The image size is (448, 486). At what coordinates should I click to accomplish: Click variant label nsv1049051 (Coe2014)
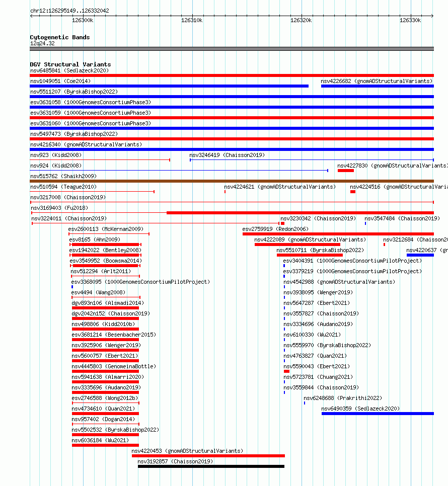point(60,81)
